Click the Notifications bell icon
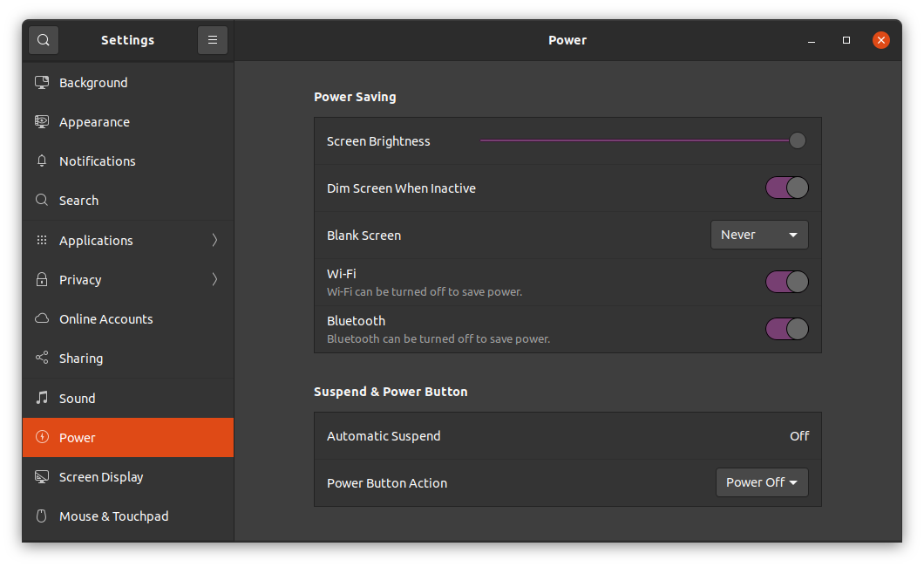The height and width of the screenshot is (567, 924). click(41, 161)
